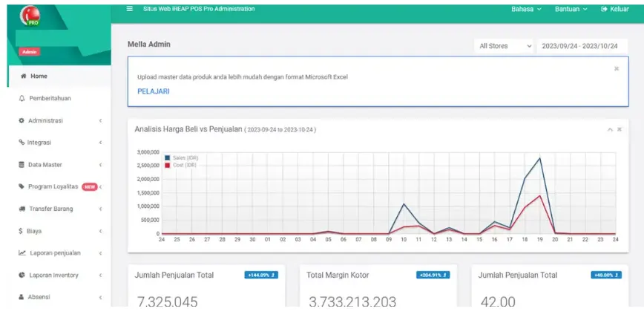Toggle the hamburger sidebar menu icon
This screenshot has height=323, width=644.
click(129, 9)
